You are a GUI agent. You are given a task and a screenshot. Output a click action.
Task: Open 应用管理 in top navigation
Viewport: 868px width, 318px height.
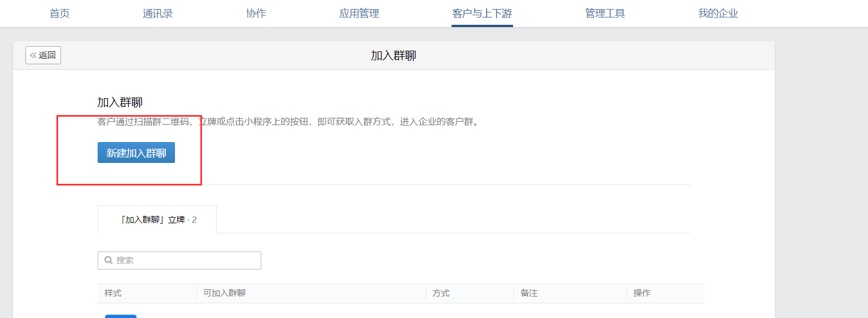(359, 14)
